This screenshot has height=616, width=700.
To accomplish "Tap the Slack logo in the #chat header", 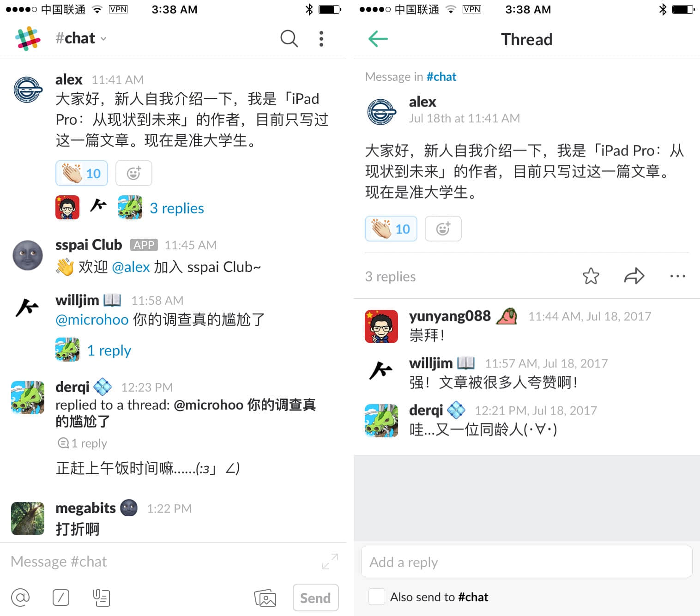I will (x=28, y=39).
